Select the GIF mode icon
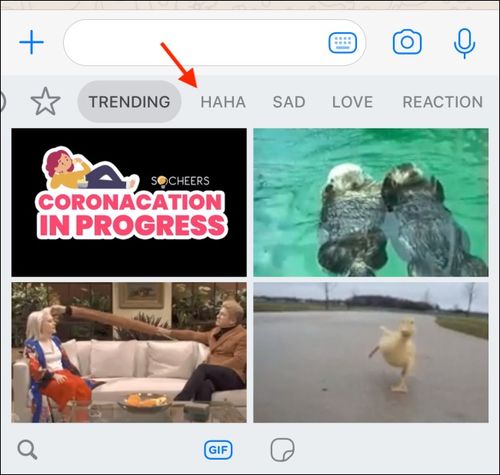Viewport: 500px width, 475px height. tap(218, 450)
